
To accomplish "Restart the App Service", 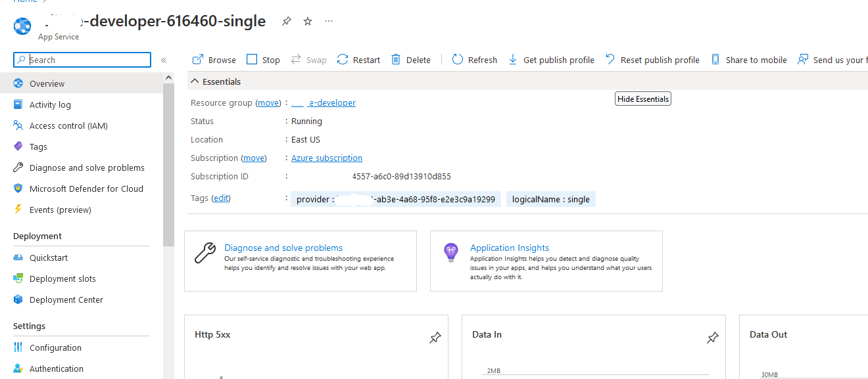I will [358, 60].
